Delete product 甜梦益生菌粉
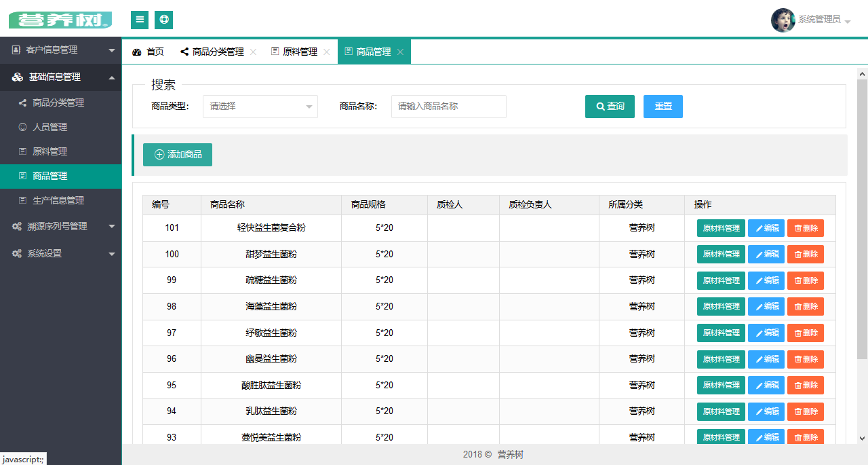This screenshot has height=465, width=868. (x=805, y=255)
